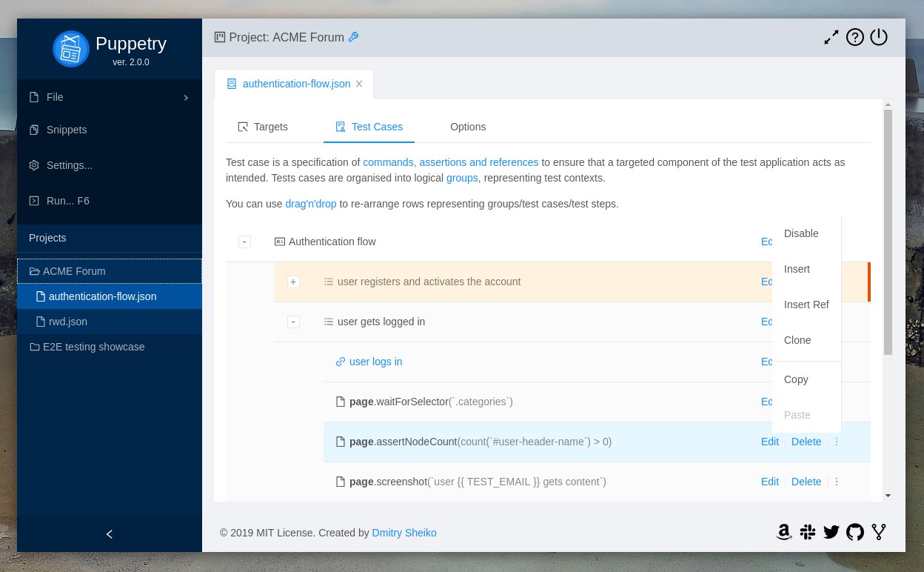Click the Run icon in sidebar
The height and width of the screenshot is (572, 924).
pyautogui.click(x=33, y=201)
